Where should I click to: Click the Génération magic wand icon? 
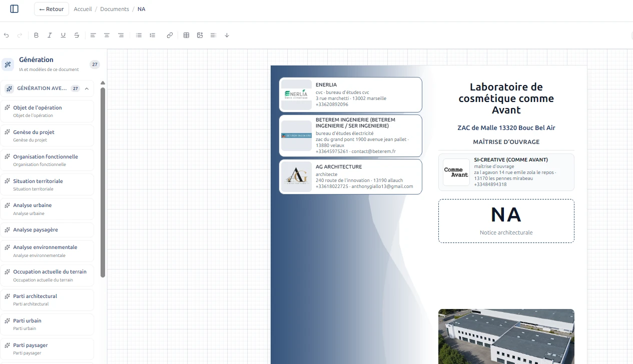[8, 64]
